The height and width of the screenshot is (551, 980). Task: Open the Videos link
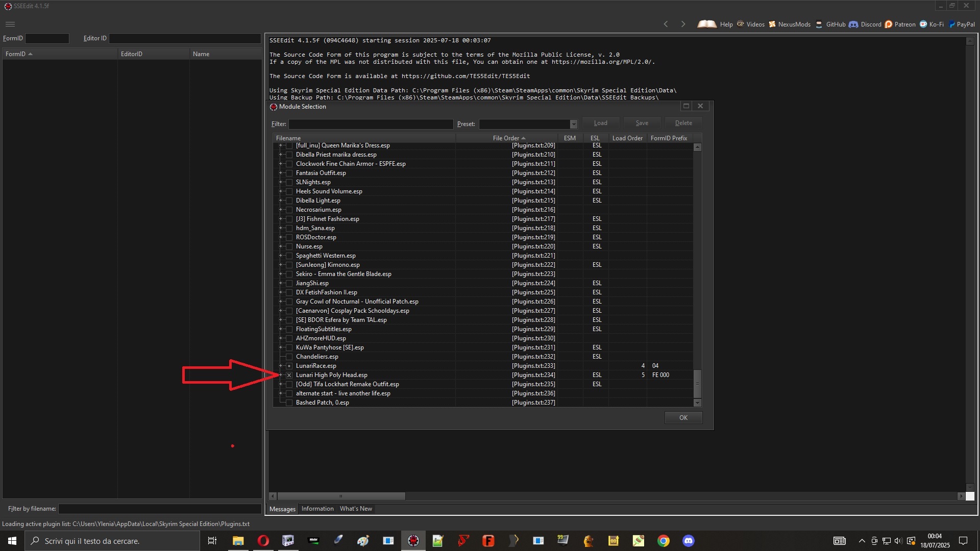pyautogui.click(x=751, y=24)
